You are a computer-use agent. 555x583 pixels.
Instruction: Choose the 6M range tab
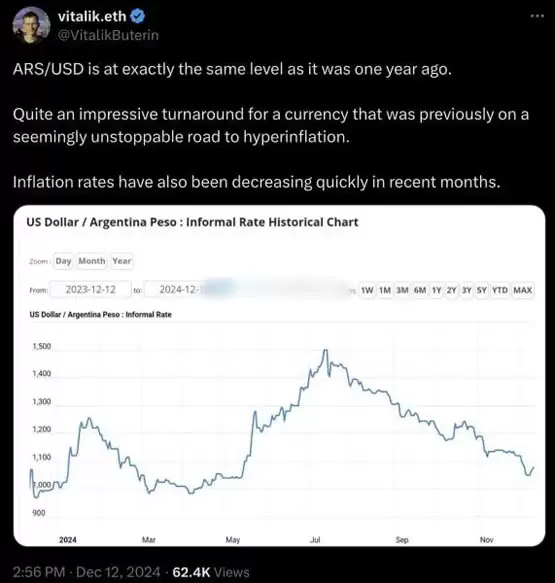(420, 290)
